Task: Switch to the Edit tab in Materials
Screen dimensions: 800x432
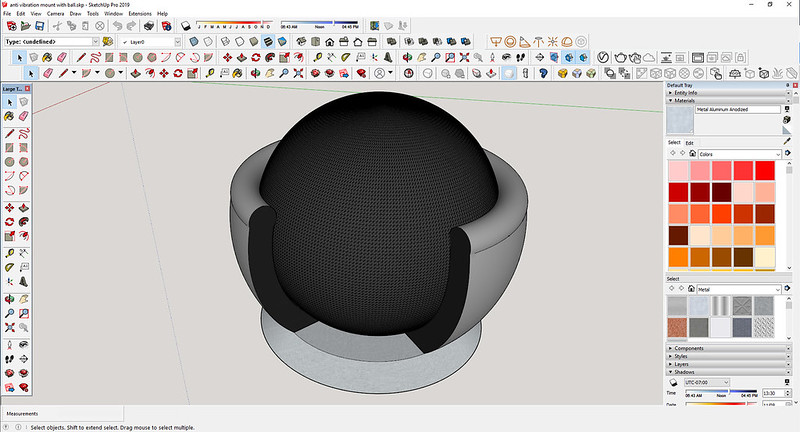Action: pos(689,143)
